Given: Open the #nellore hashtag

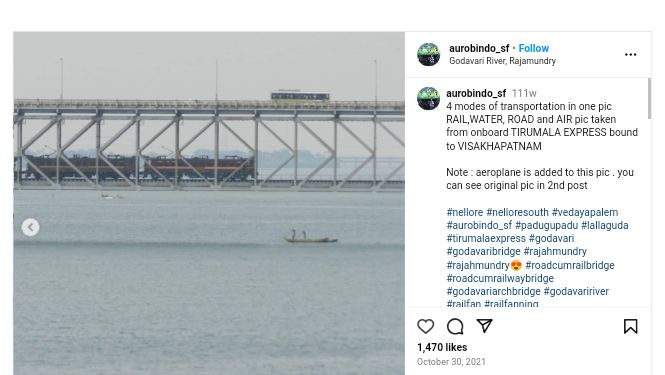Looking at the screenshot, I should click(465, 212).
